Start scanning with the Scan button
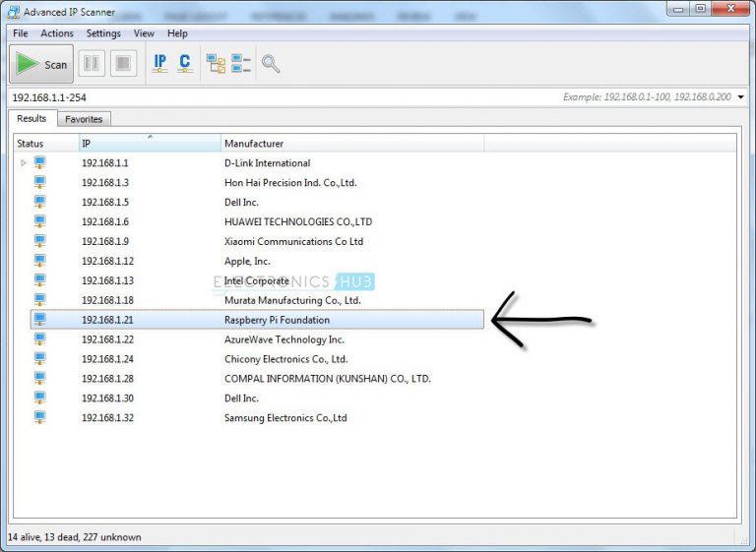 [x=41, y=64]
